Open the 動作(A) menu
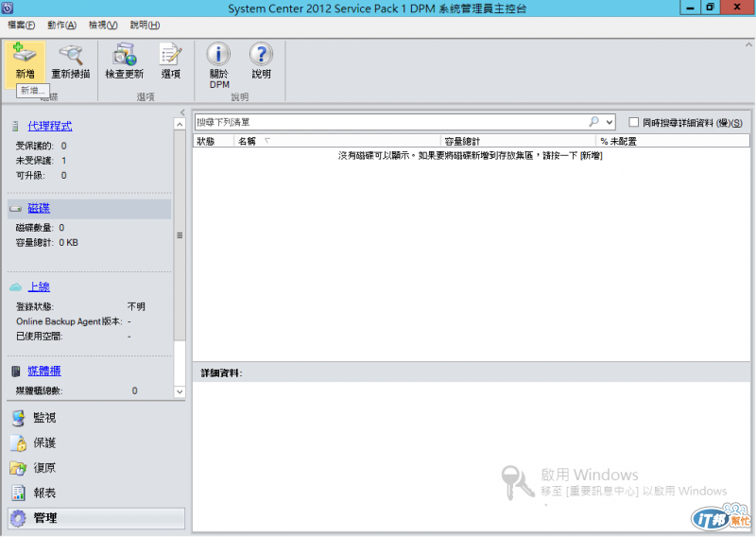Viewport: 756px width, 537px height. tap(61, 26)
